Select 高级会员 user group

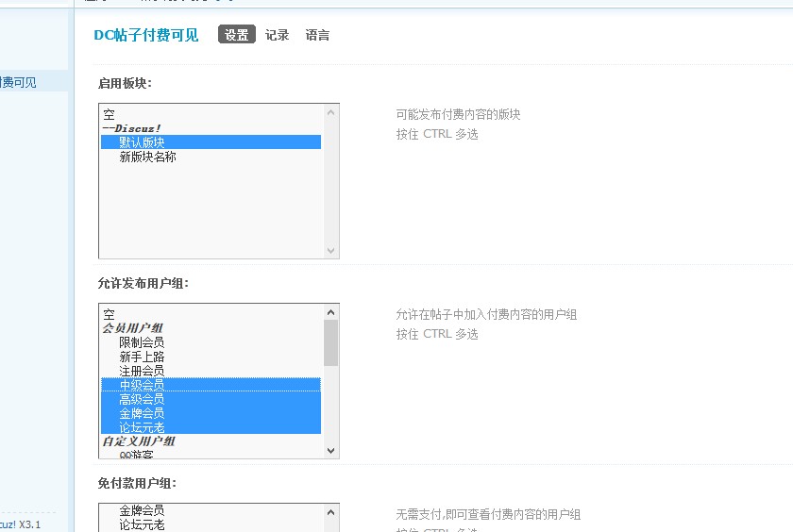211,399
